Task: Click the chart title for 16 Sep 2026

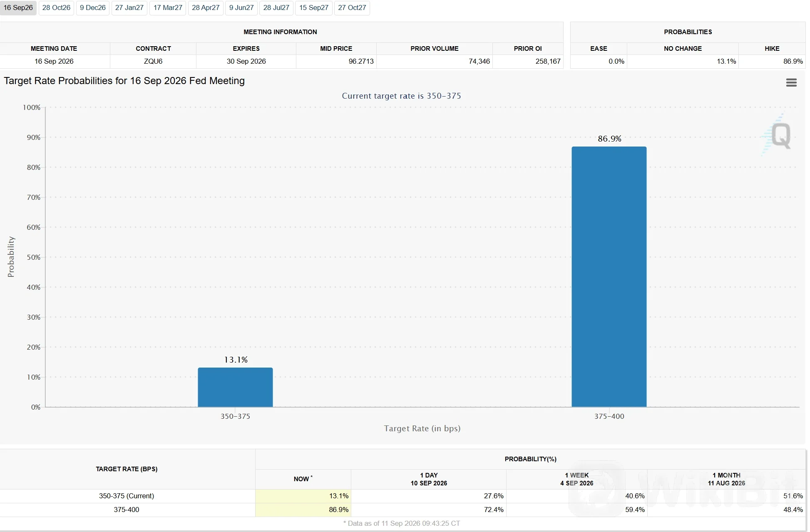Action: (x=124, y=81)
